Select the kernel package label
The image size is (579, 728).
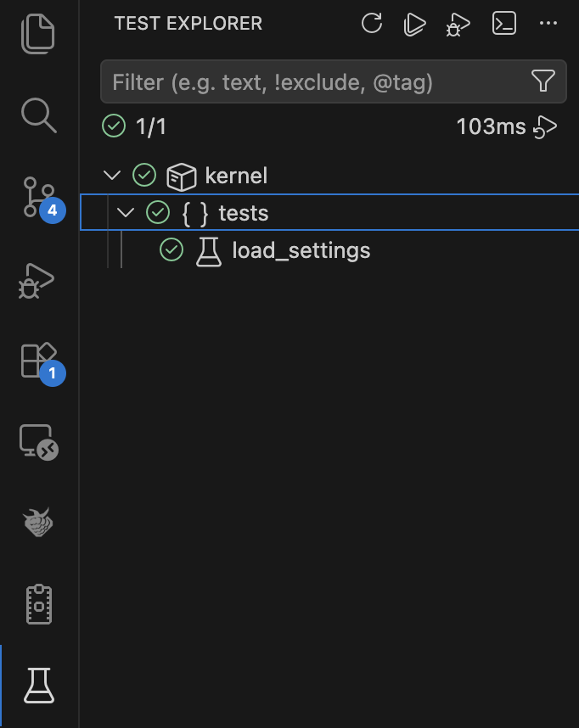pos(236,176)
